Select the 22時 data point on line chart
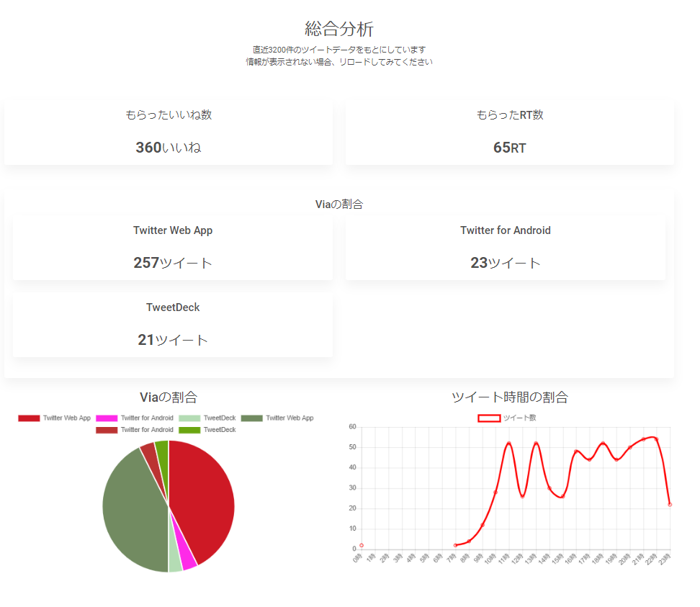Viewport: 700px width, 607px height. point(656,439)
